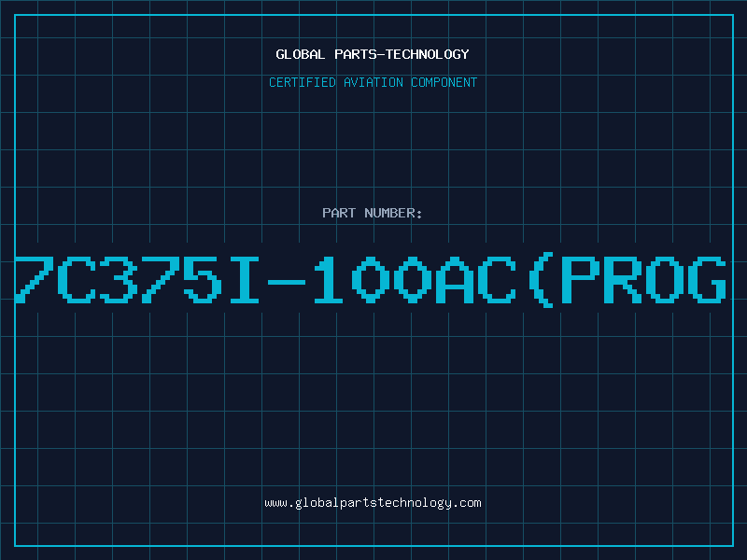This screenshot has width=747, height=560.
Task: Click the GLOBAL PARTS-TECHNOLOGY heading
Action: (373, 54)
